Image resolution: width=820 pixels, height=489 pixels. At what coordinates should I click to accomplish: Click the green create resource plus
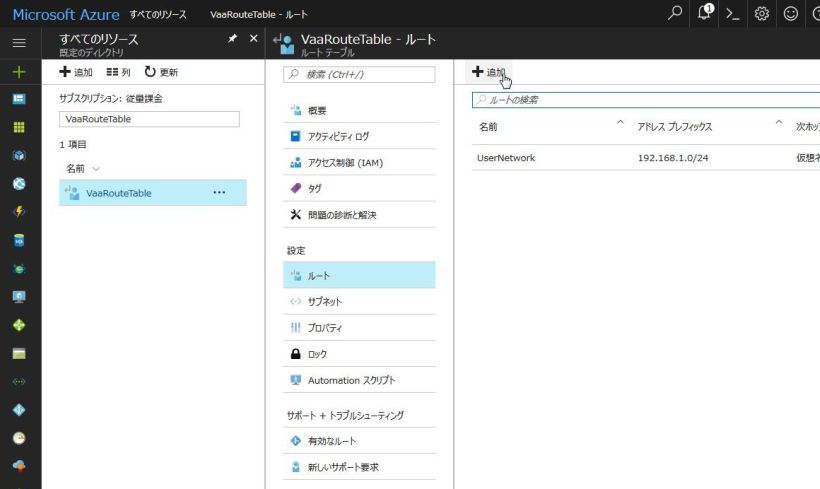click(19, 72)
